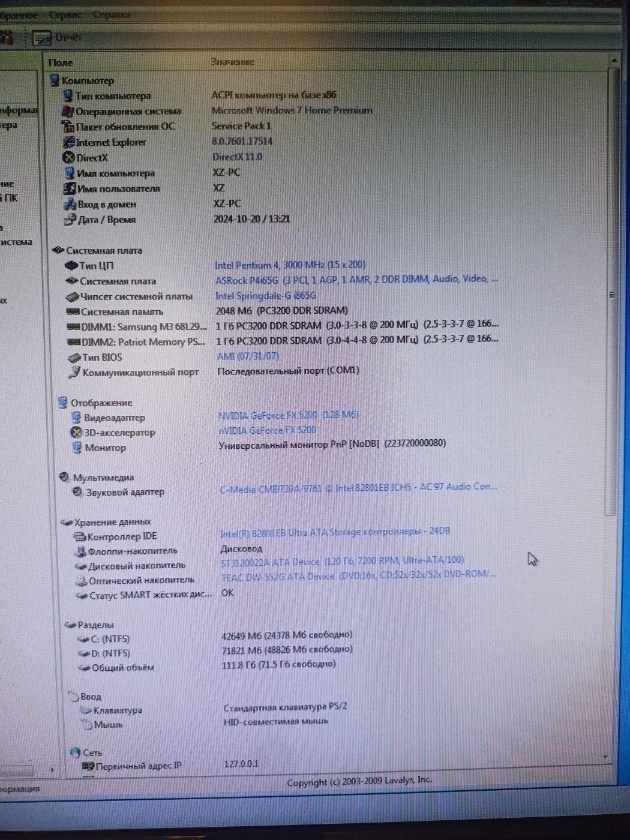Open nVIDIA GeForce FX 5200 3D-accelerator link
This screenshot has width=630, height=840.
pos(267,430)
